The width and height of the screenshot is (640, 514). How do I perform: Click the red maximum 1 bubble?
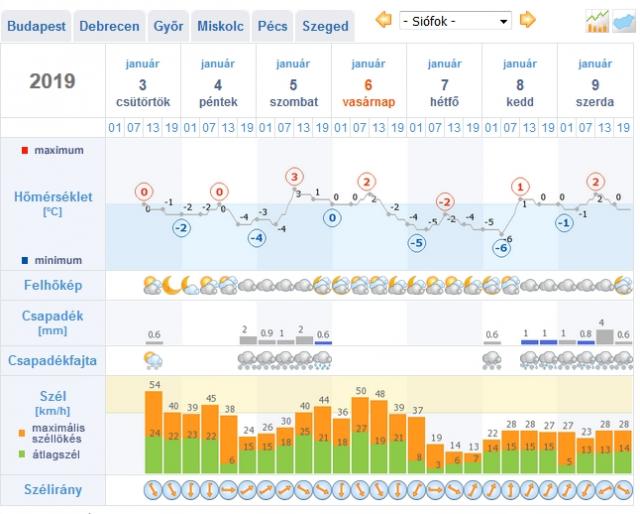click(520, 187)
